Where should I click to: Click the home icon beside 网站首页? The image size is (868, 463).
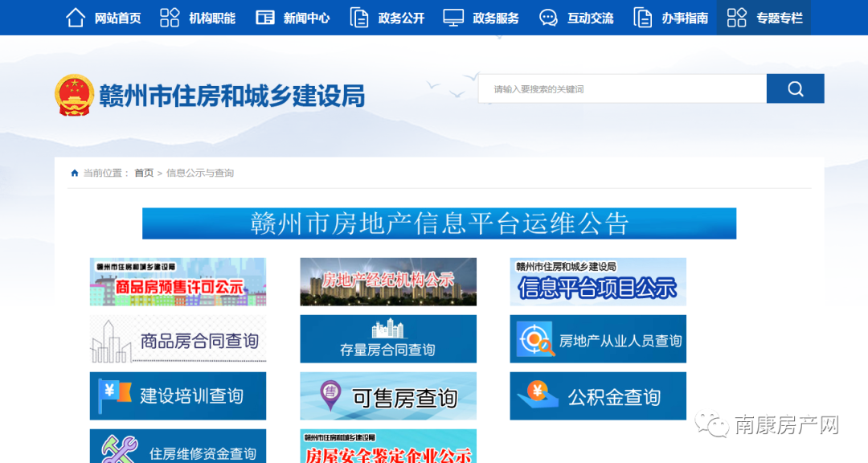[76, 17]
